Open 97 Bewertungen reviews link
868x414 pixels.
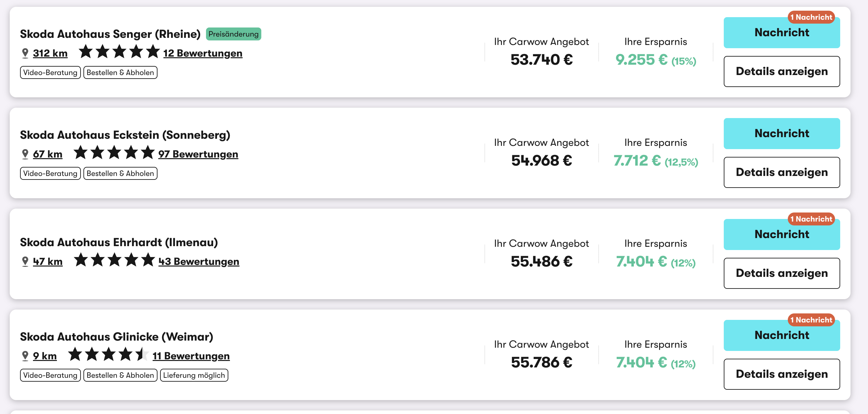198,154
